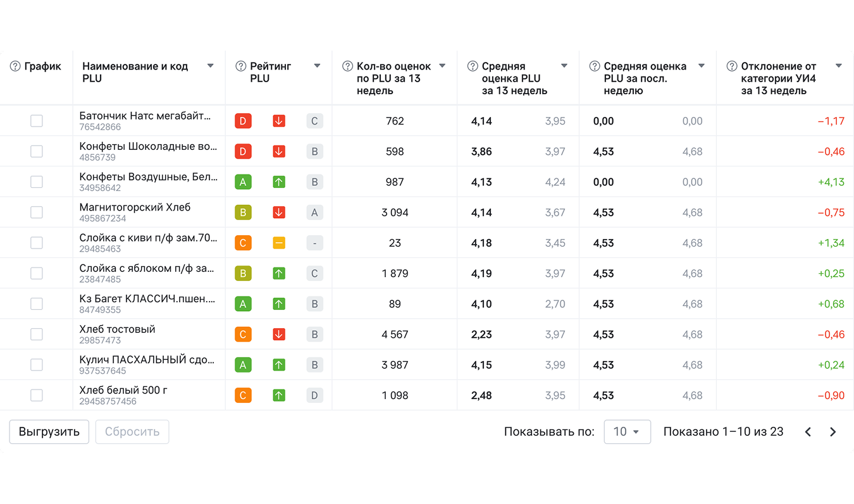This screenshot has width=854, height=504.
Task: Select the Конфеты Воздушные product name
Action: pyautogui.click(x=148, y=177)
